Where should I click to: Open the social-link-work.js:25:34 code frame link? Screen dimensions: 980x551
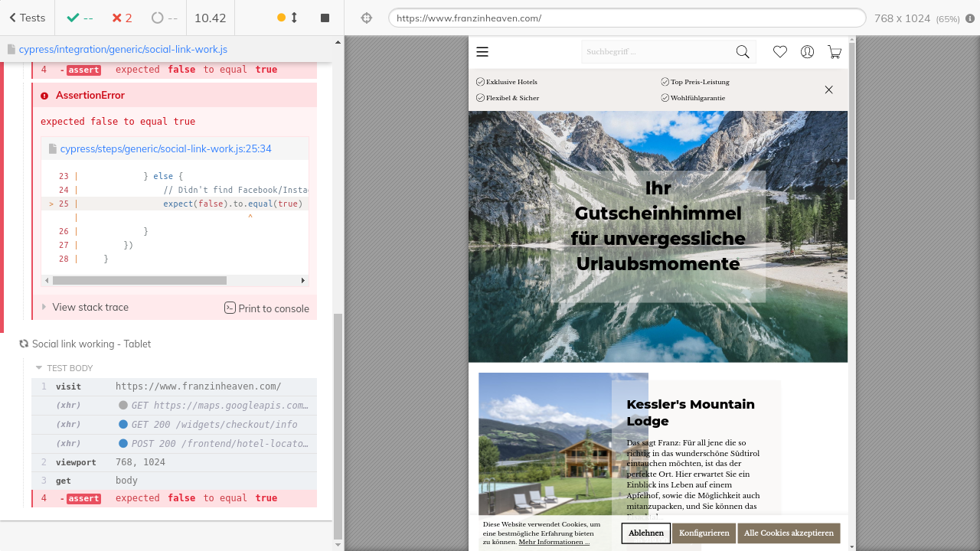(165, 149)
